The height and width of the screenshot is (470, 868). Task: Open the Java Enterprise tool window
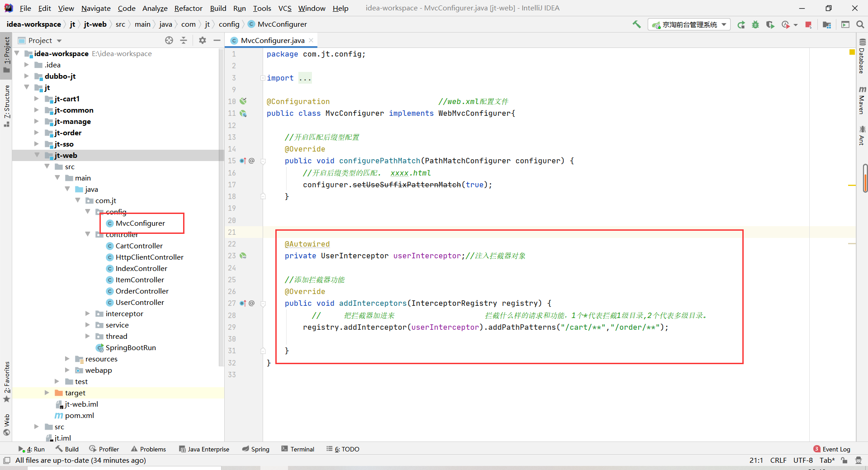pyautogui.click(x=204, y=449)
